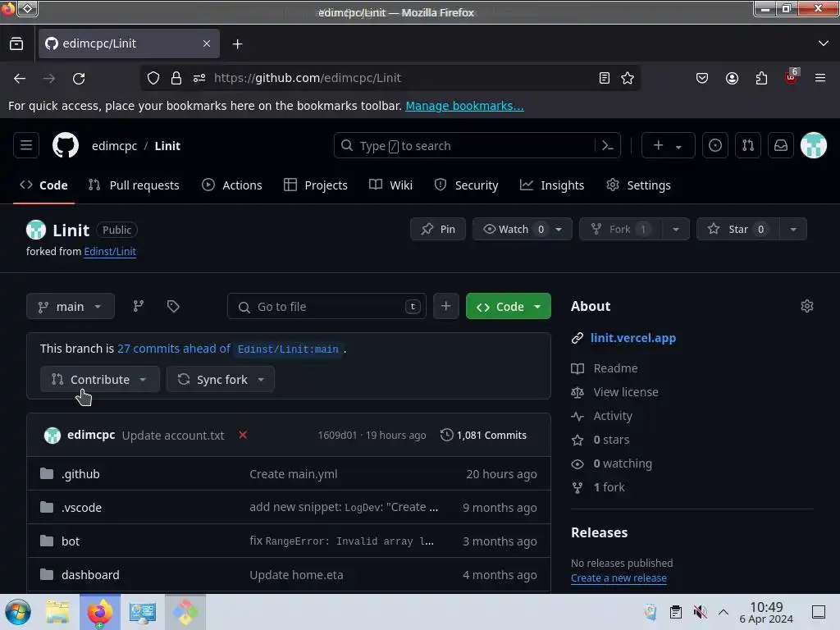The image size is (840, 630).
Task: Open the notifications inbox icon
Action: click(781, 145)
